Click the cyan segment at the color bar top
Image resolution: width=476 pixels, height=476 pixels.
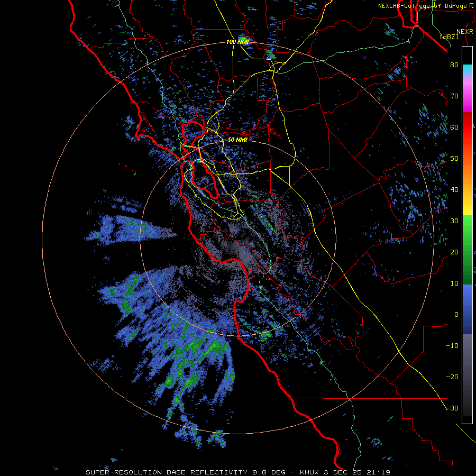click(x=467, y=69)
